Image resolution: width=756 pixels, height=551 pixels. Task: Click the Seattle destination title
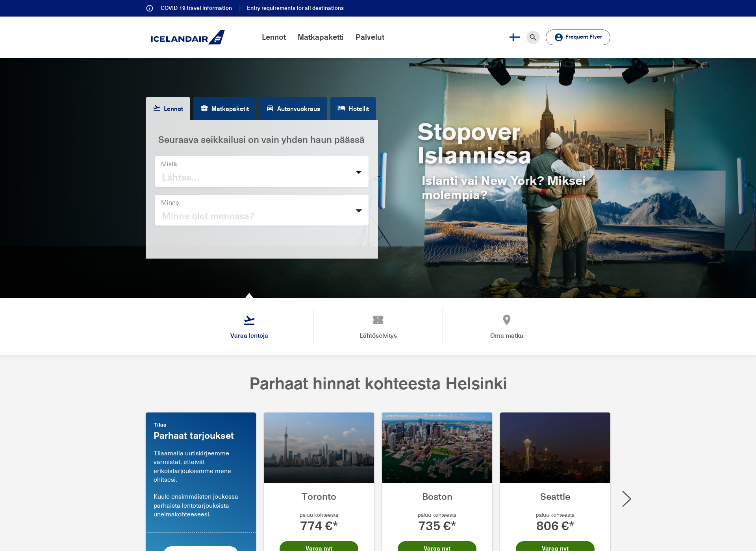click(x=555, y=497)
